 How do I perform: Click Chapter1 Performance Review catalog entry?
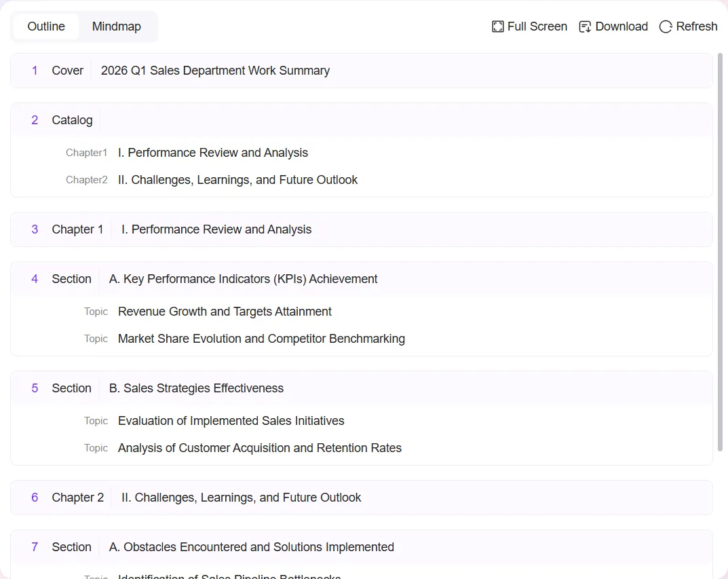pos(212,153)
